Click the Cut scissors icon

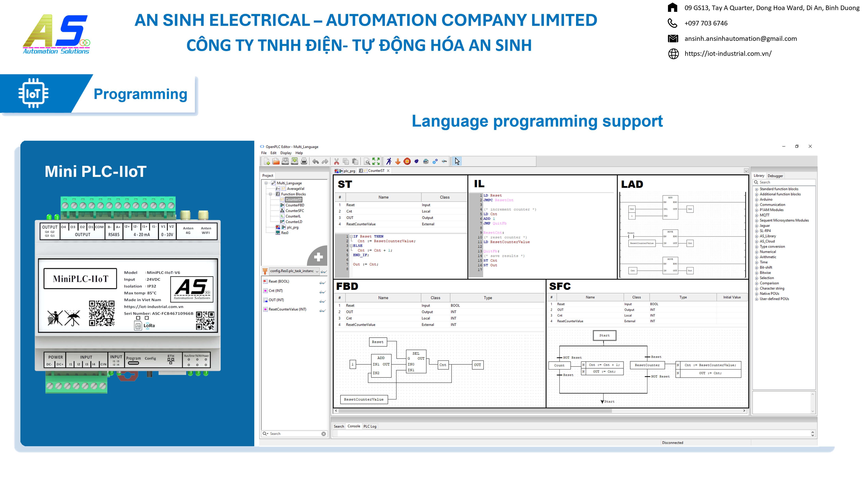(x=336, y=161)
